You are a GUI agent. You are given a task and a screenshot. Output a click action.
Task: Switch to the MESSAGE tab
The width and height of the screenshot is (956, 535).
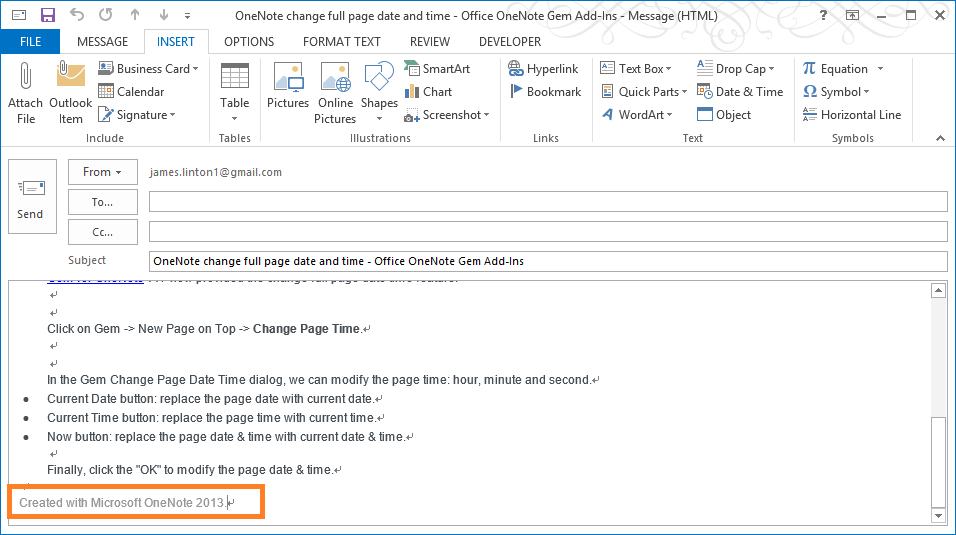(102, 41)
